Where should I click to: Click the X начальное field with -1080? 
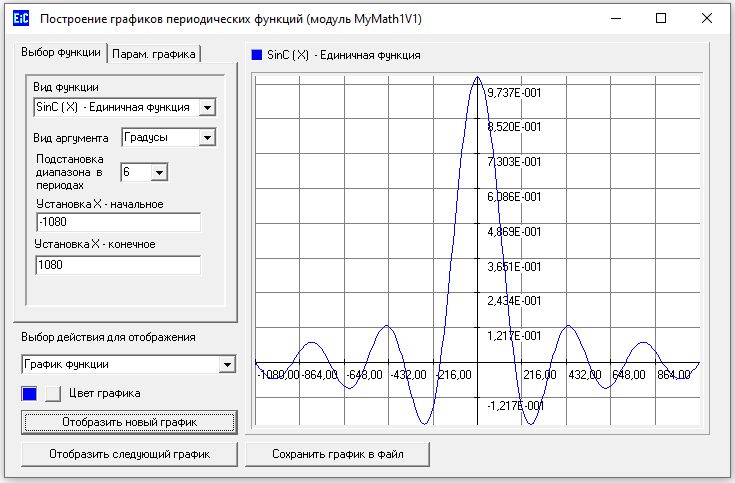click(117, 222)
